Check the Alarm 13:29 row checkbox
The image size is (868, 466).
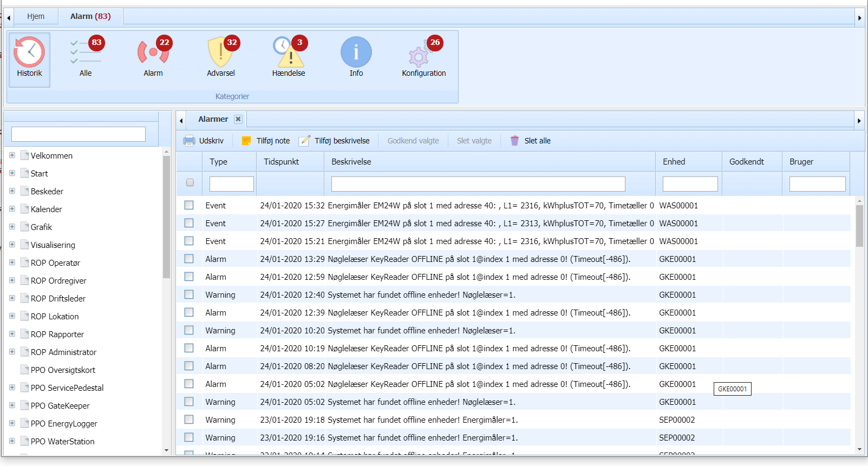click(x=189, y=259)
